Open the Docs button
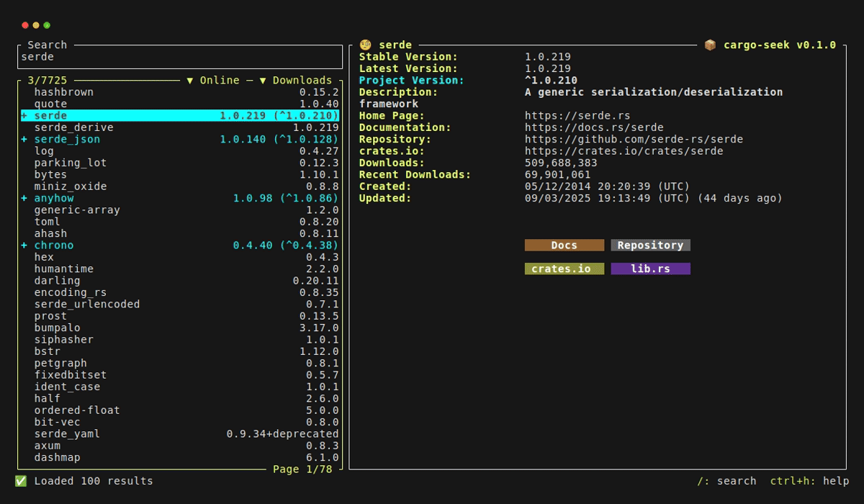The height and width of the screenshot is (504, 864). (x=564, y=246)
